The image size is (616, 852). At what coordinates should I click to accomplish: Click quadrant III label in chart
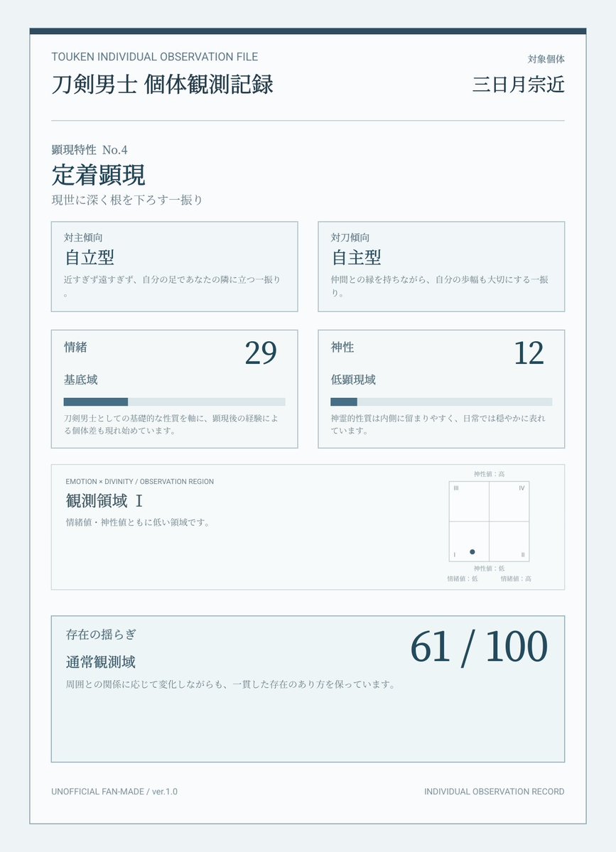pyautogui.click(x=456, y=488)
